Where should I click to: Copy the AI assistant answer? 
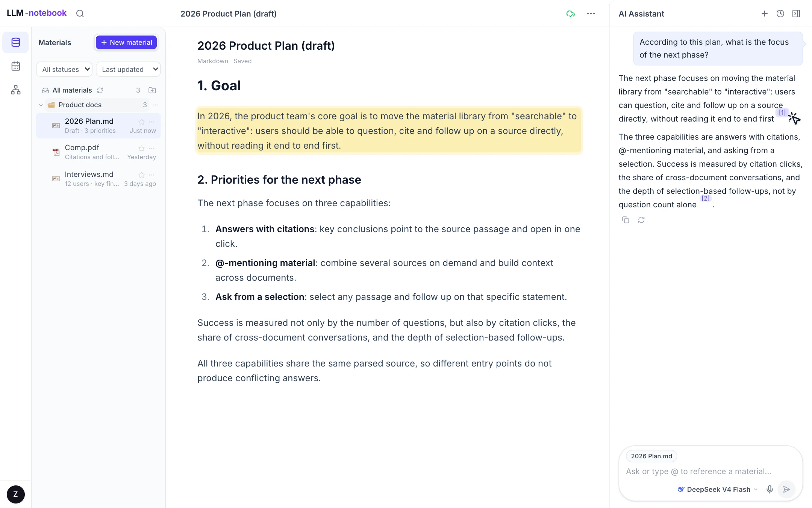626,220
